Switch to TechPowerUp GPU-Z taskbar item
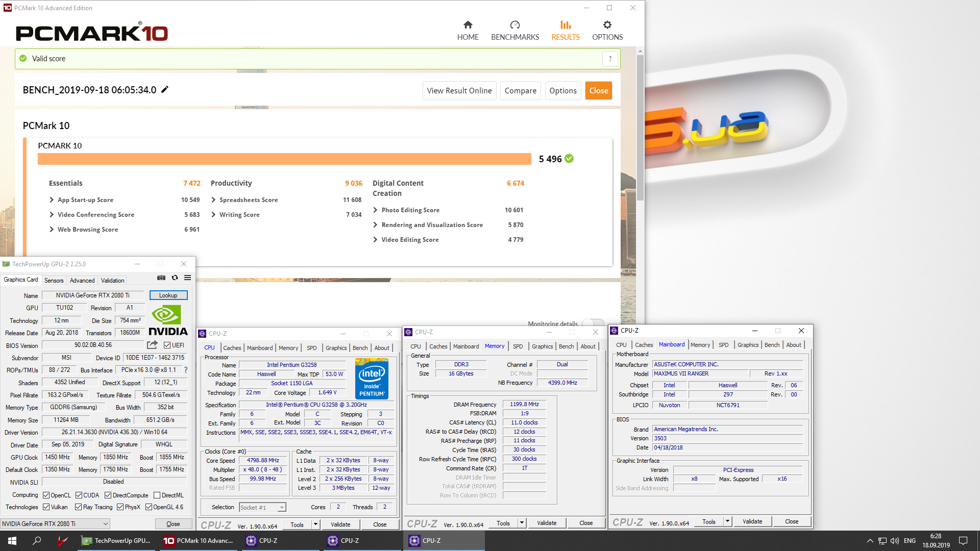 point(116,541)
